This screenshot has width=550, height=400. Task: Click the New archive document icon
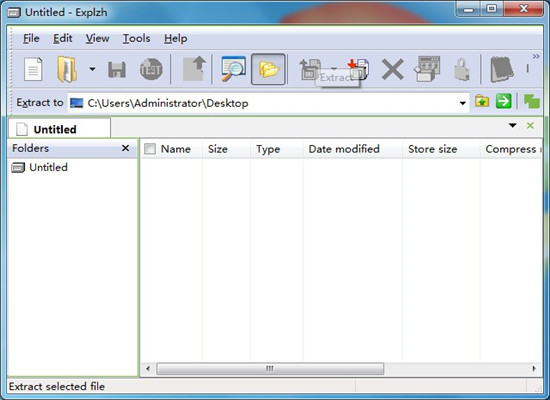point(33,69)
